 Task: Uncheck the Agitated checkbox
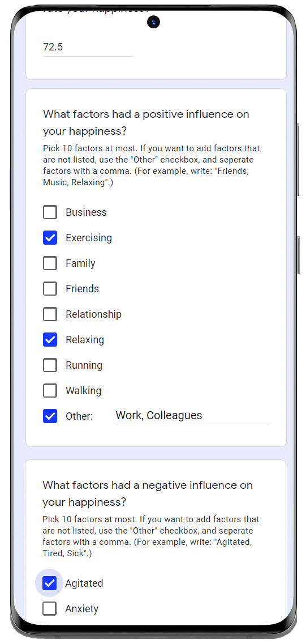click(x=50, y=583)
